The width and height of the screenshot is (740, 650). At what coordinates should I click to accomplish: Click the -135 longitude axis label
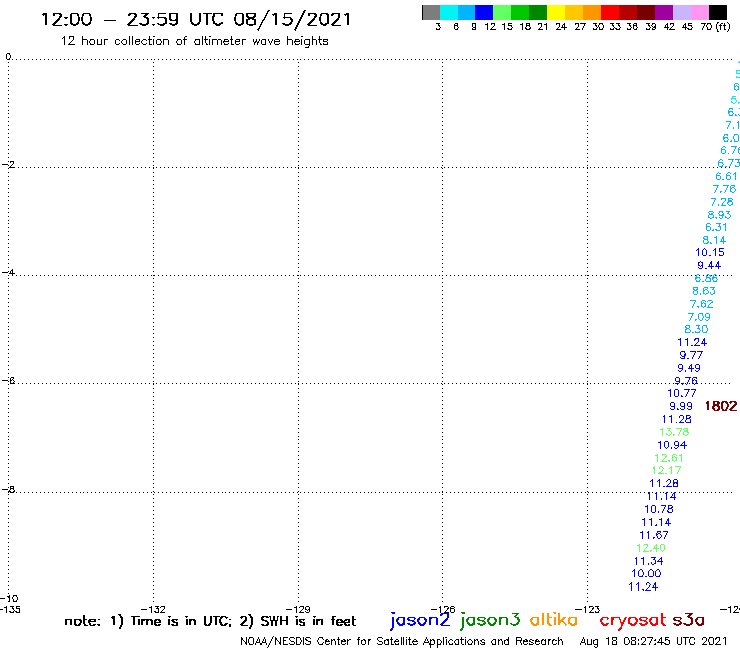[x=10, y=609]
